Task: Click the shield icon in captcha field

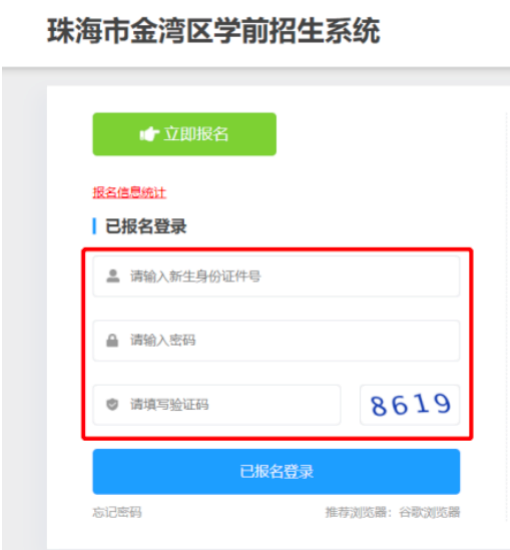Action: point(112,404)
